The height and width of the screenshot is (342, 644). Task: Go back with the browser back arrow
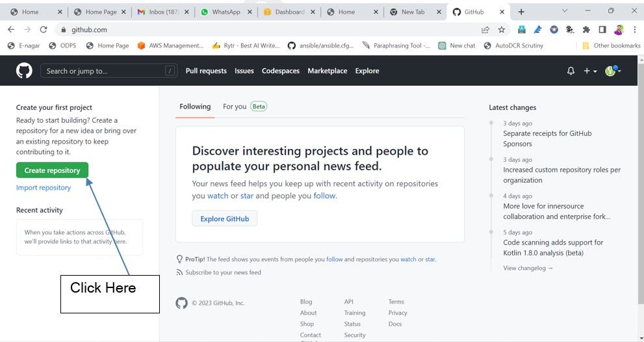(11, 29)
